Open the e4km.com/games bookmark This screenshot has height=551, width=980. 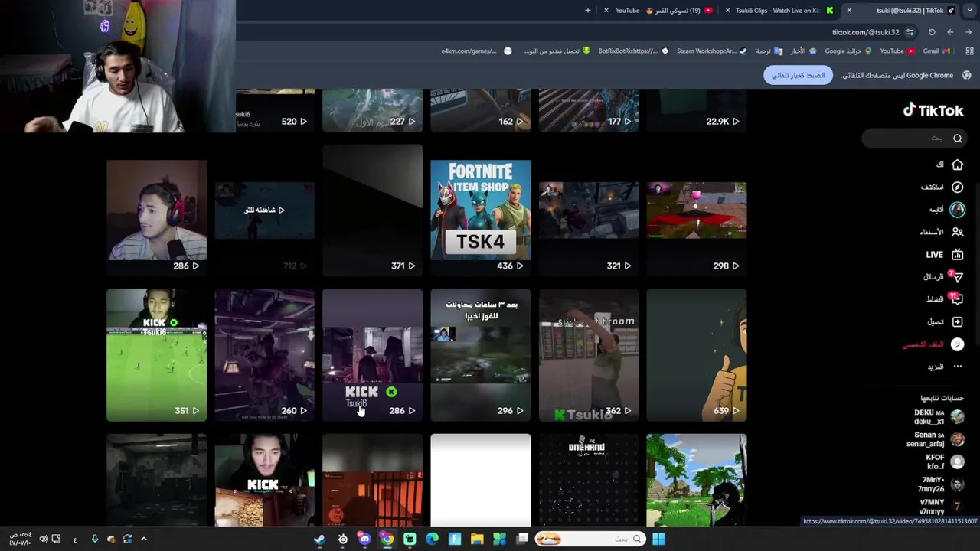[x=476, y=51]
